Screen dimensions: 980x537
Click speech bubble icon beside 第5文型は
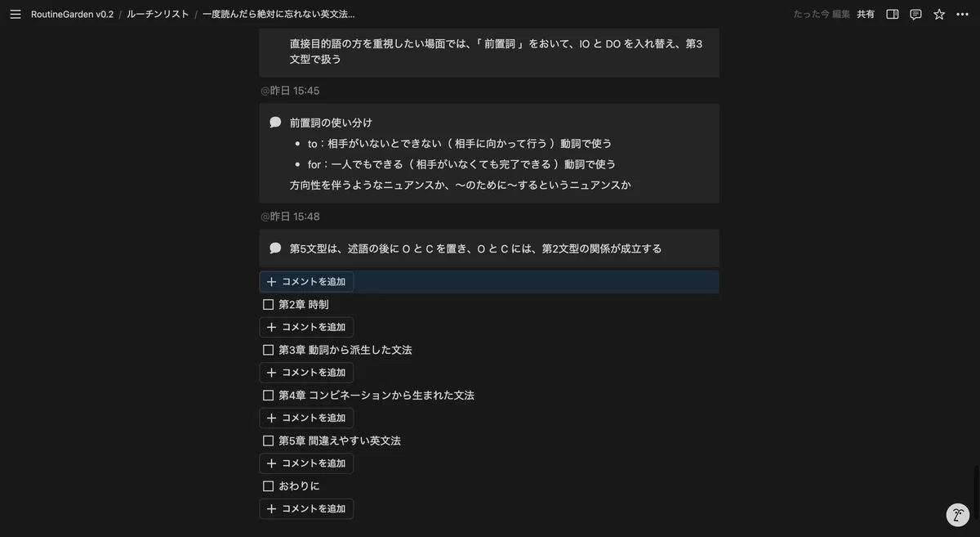click(275, 248)
